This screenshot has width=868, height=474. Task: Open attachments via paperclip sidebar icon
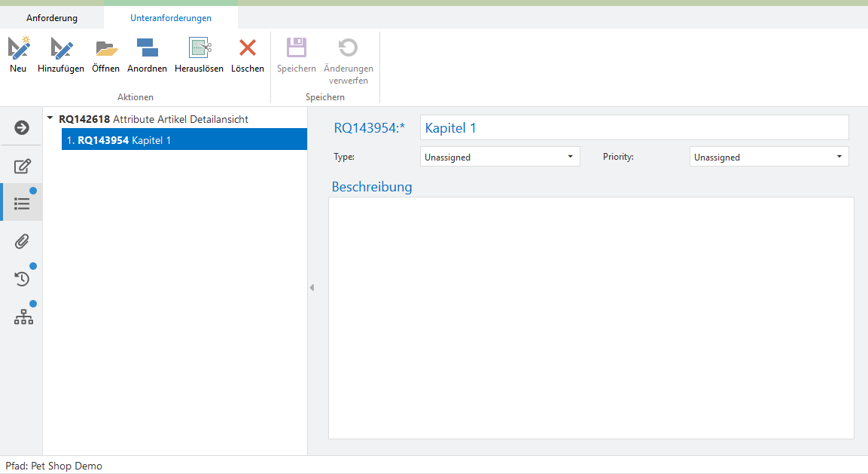tap(23, 241)
